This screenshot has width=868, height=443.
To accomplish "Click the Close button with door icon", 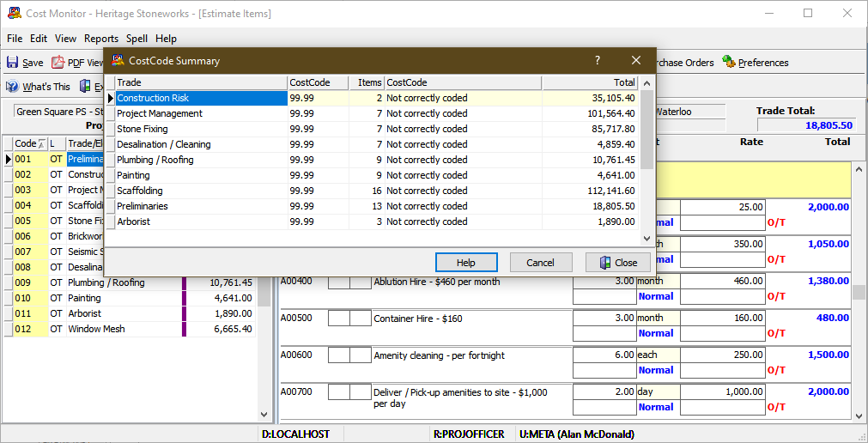I will pyautogui.click(x=618, y=263).
